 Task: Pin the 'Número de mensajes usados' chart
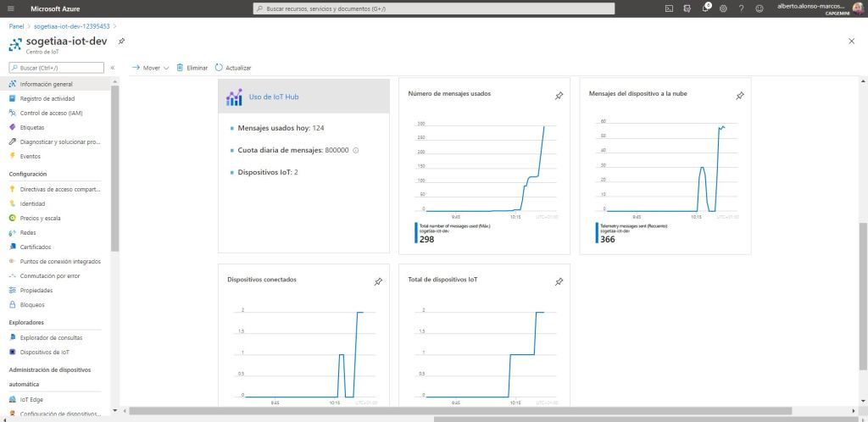click(559, 96)
